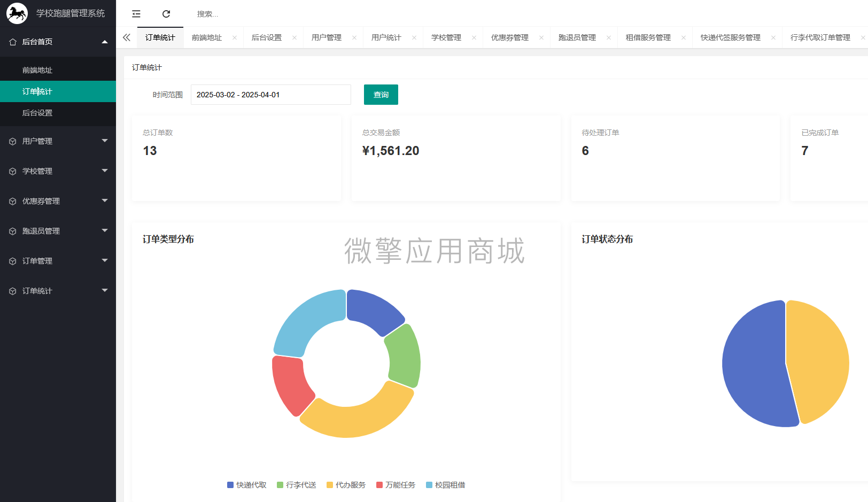868x502 pixels.
Task: Click the 已完成订单 value 7
Action: pyautogui.click(x=805, y=151)
